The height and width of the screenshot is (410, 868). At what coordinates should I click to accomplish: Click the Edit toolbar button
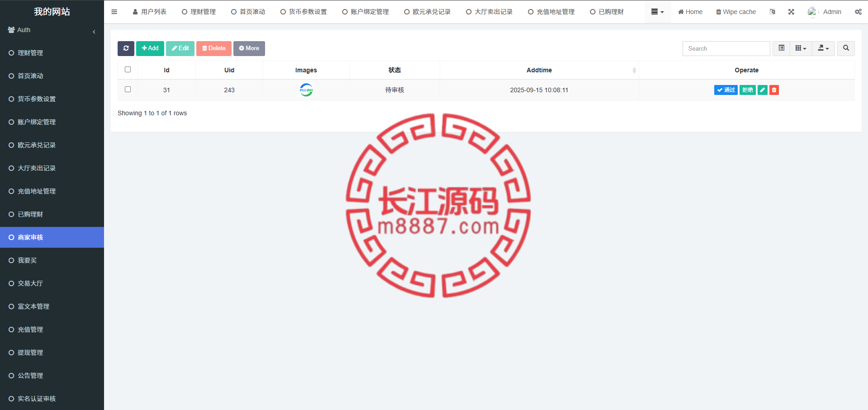pyautogui.click(x=180, y=48)
